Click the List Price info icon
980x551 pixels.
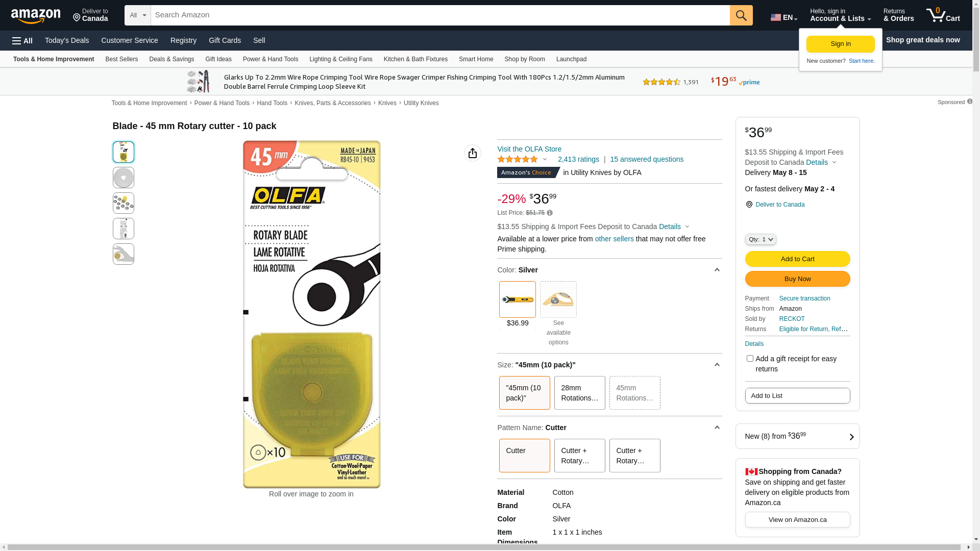pyautogui.click(x=550, y=213)
